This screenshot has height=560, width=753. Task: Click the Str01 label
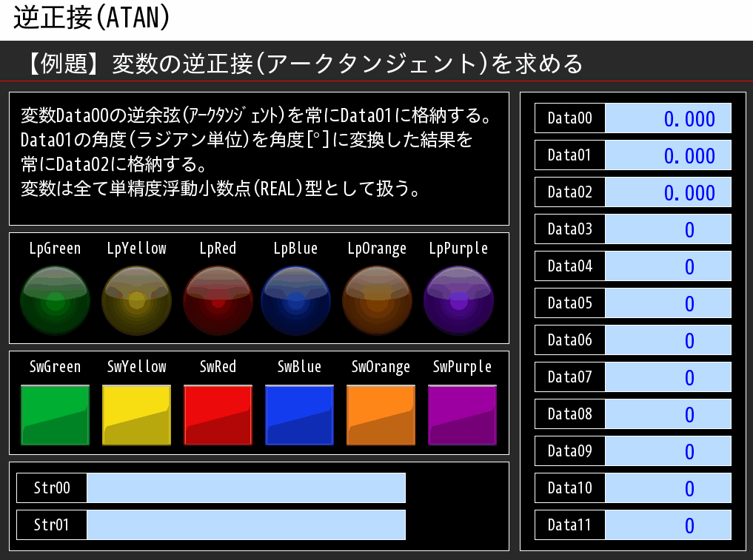point(52,524)
